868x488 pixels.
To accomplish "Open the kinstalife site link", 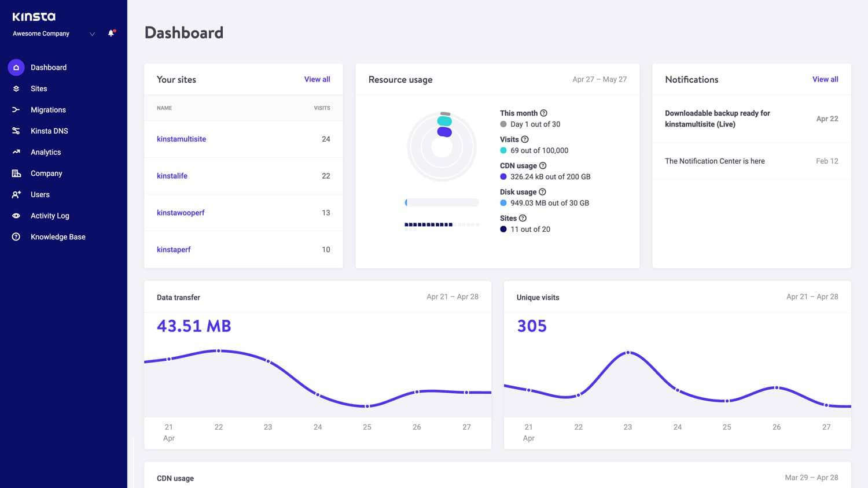I will pos(172,176).
